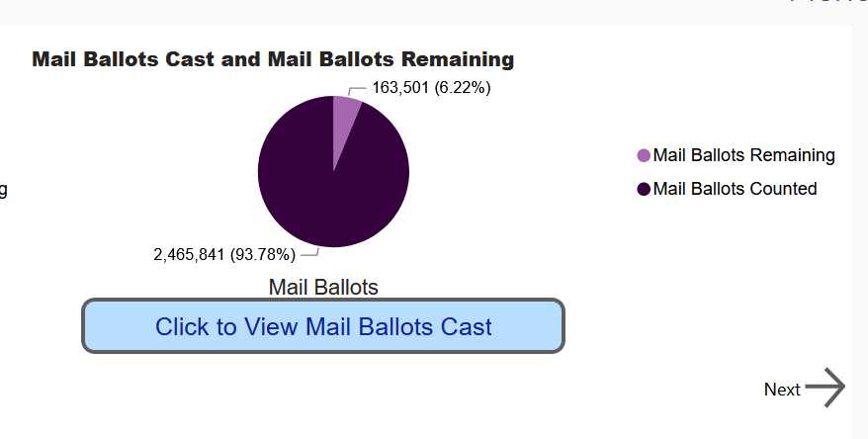Select the word Next beside the arrow
This screenshot has height=439, width=868.
coord(782,390)
